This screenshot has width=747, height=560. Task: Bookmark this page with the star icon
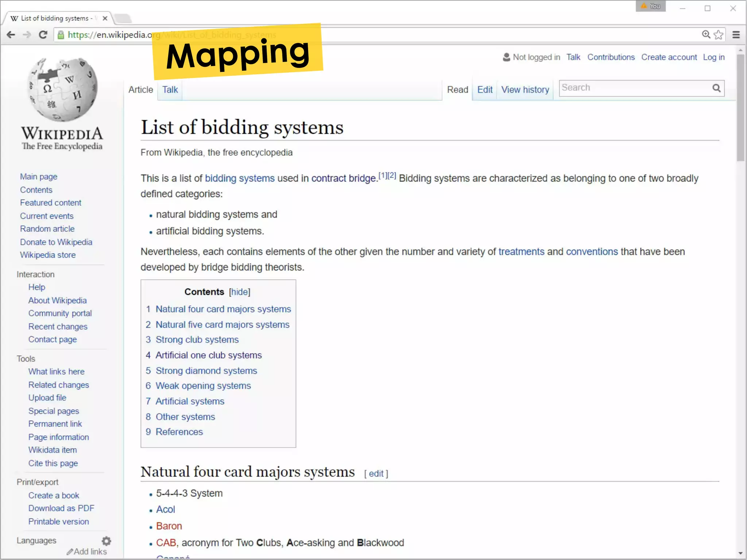pyautogui.click(x=719, y=35)
